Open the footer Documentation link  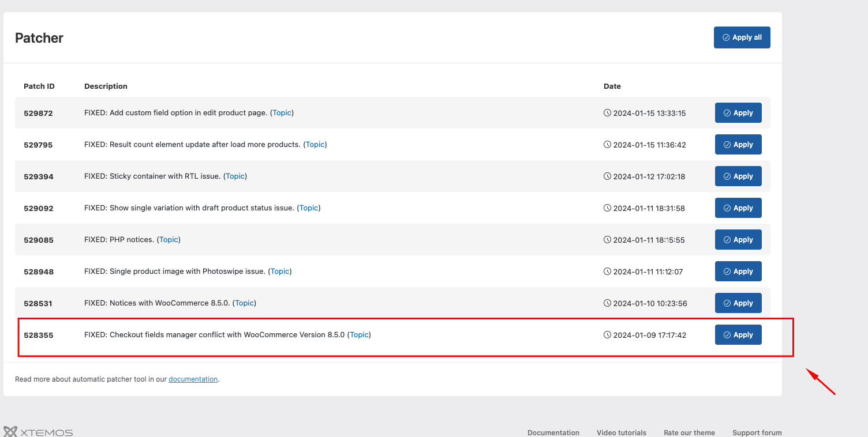point(553,432)
